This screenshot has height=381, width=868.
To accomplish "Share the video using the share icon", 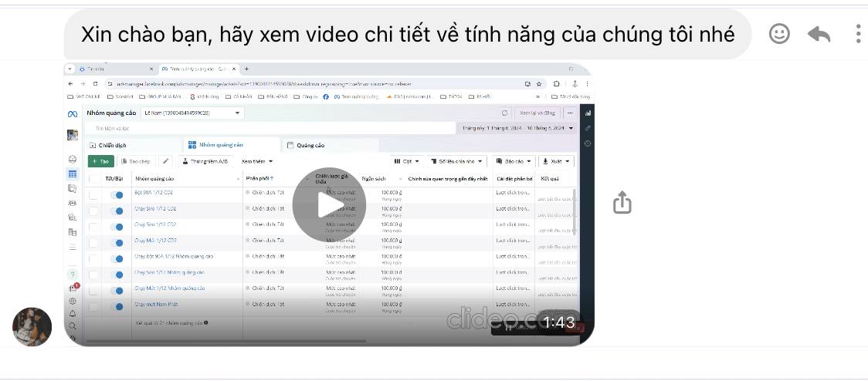I will pos(622,204).
